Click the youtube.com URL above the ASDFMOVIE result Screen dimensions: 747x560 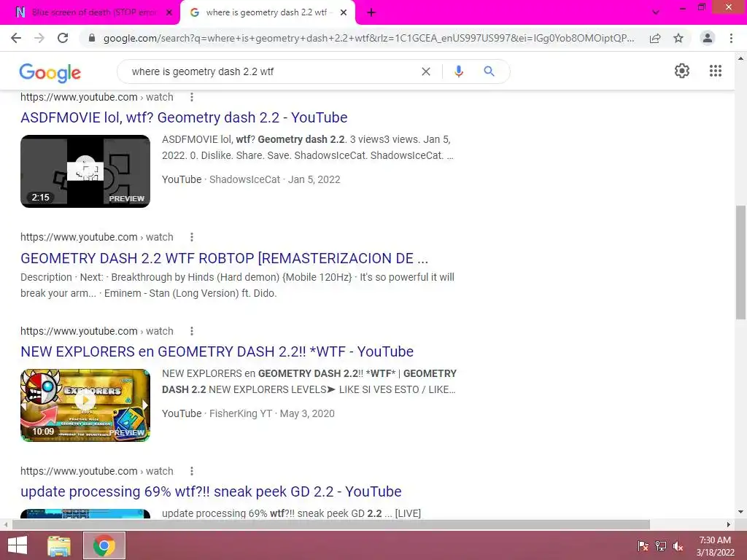[97, 97]
